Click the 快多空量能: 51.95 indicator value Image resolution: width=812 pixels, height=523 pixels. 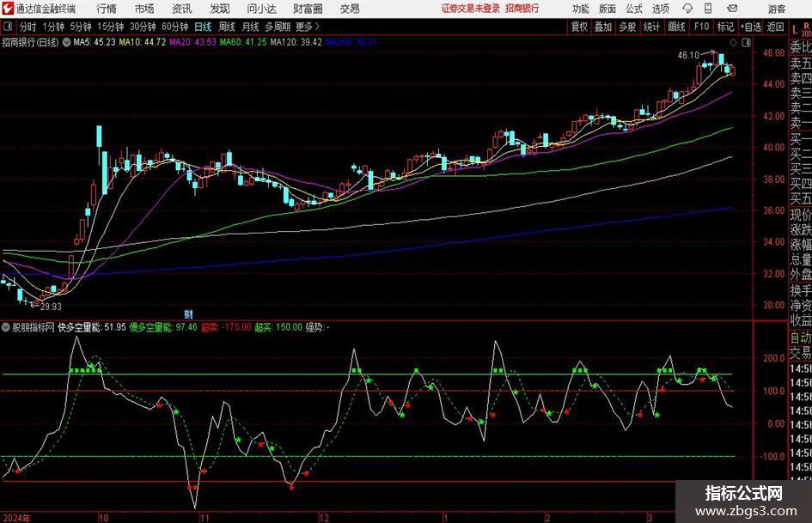92,327
